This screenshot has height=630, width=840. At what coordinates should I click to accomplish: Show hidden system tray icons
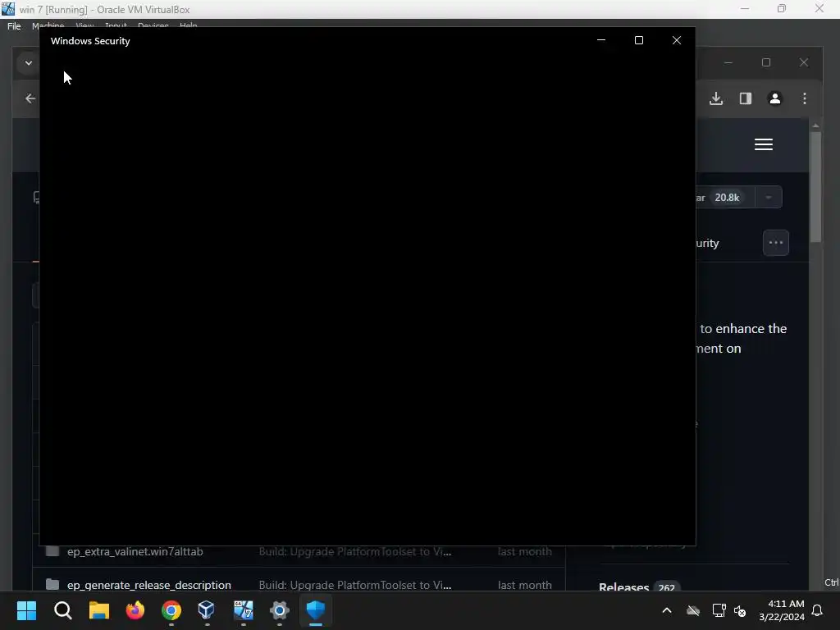tap(667, 610)
